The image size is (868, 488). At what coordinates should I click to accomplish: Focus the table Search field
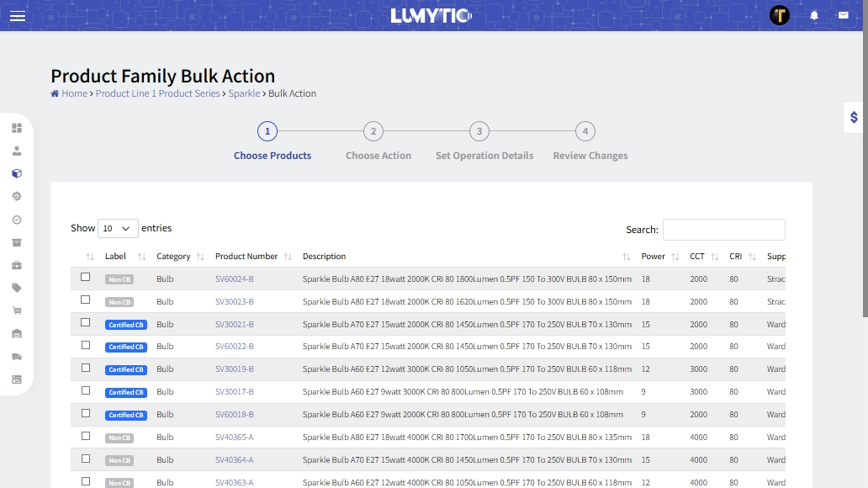click(724, 230)
